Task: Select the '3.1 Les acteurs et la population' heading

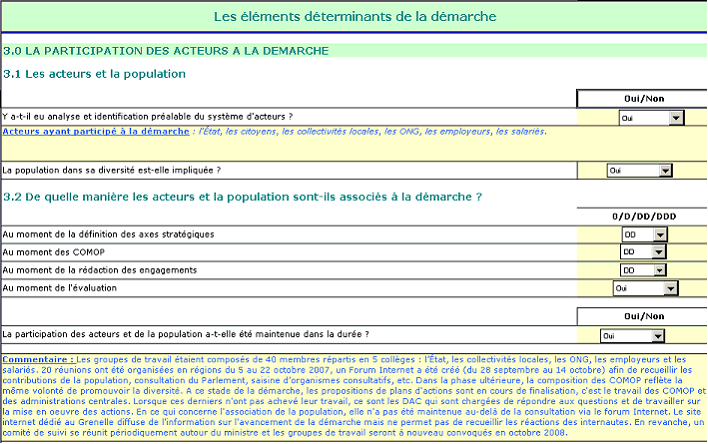Action: point(94,74)
